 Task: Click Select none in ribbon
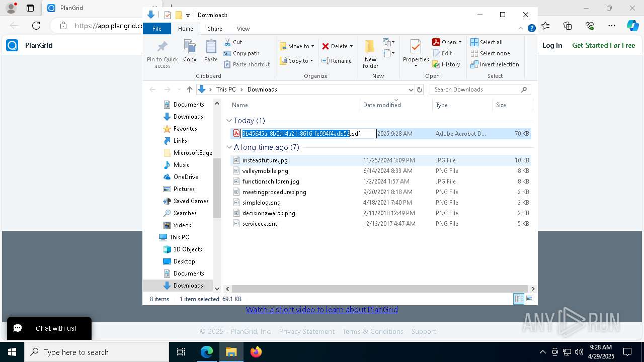coord(490,53)
